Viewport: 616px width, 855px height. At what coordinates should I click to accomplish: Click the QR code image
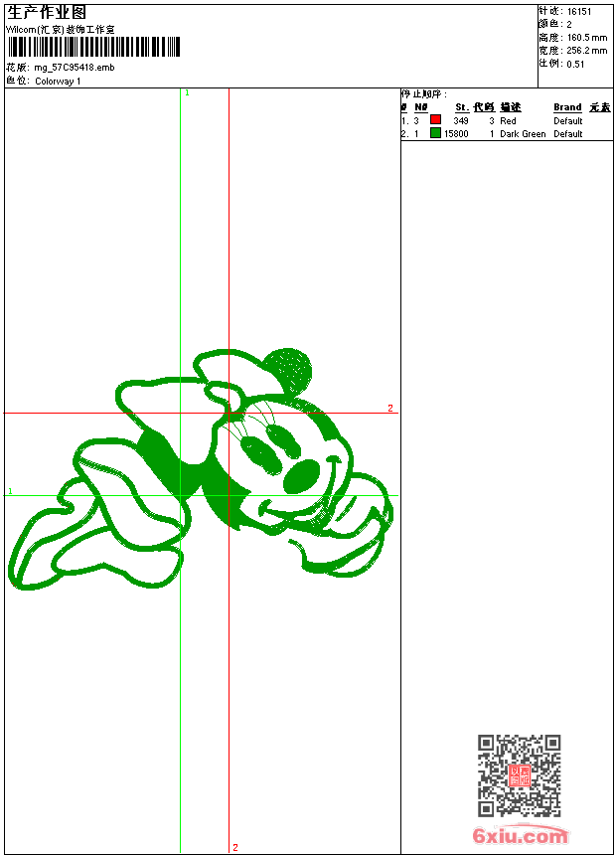(x=519, y=775)
